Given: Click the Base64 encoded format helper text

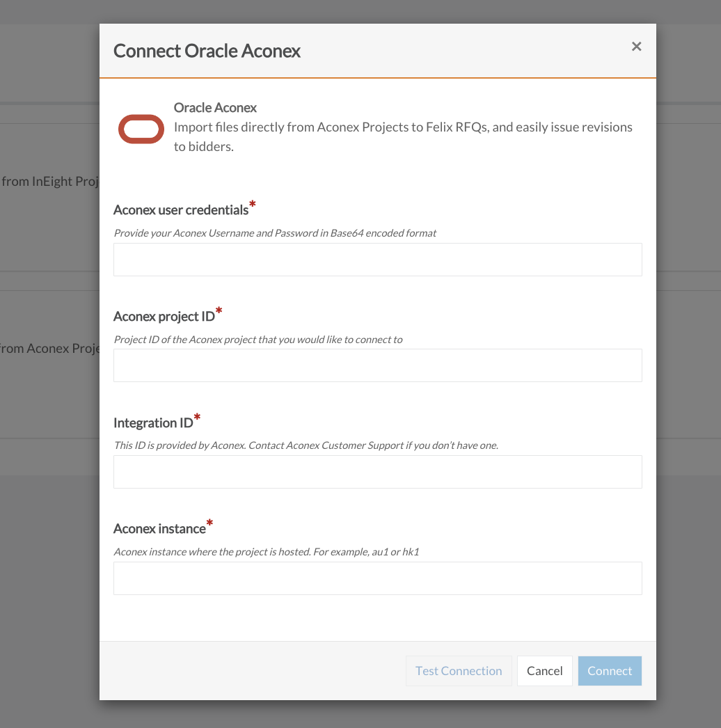Looking at the screenshot, I should click(274, 232).
